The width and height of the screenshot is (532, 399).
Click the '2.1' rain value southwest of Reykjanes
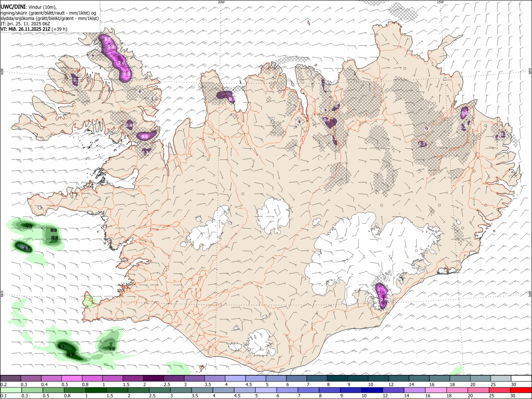click(x=62, y=347)
